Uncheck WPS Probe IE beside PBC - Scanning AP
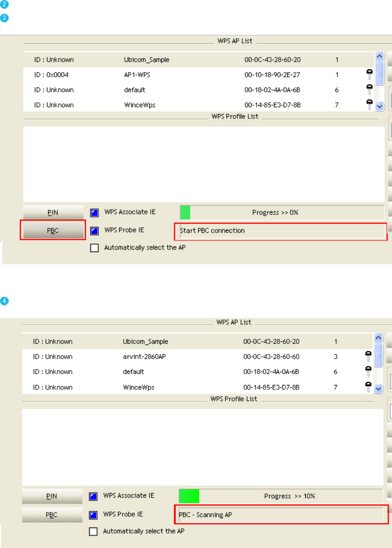The height and width of the screenshot is (548, 392). coord(93,515)
